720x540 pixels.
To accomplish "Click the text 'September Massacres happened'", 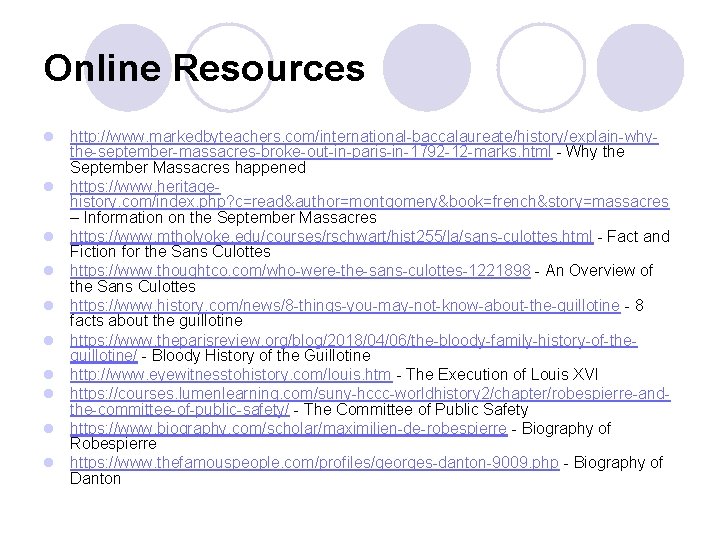I will (188, 168).
